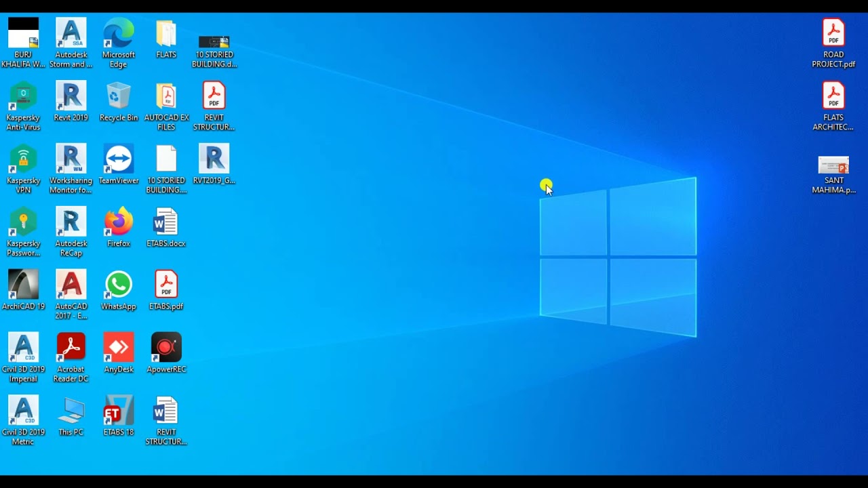868x488 pixels.
Task: Select Worksharing Monitor for Revit shortcut
Action: click(71, 169)
